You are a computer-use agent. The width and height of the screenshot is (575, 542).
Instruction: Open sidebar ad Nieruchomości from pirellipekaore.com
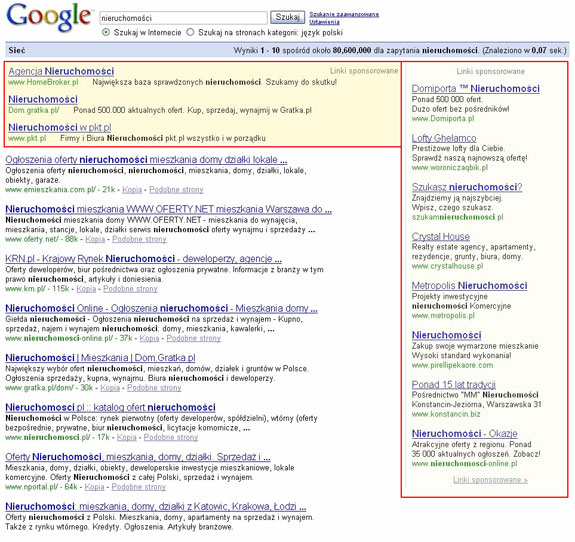coord(446,335)
